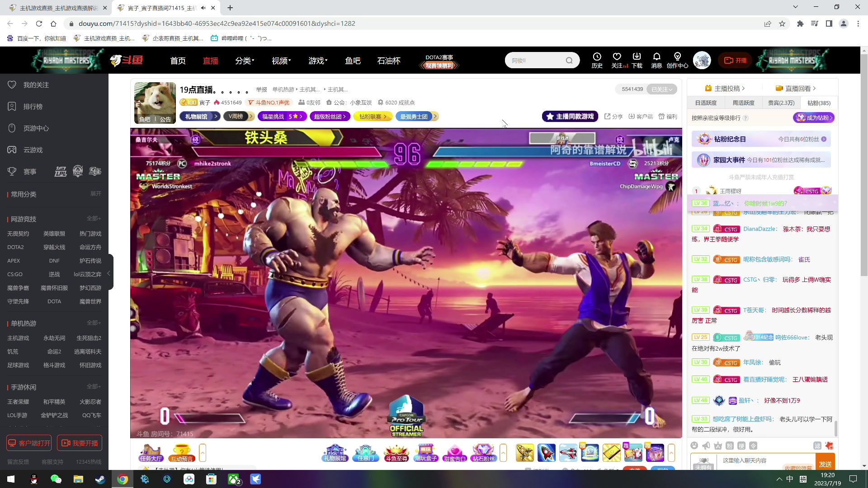Go to 首页 in top navigation
The width and height of the screenshot is (868, 488).
178,61
